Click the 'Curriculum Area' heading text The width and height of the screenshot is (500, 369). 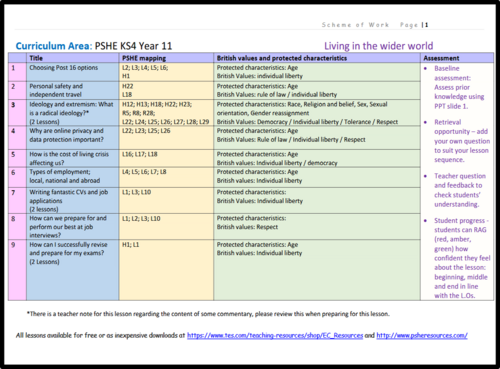coord(54,46)
